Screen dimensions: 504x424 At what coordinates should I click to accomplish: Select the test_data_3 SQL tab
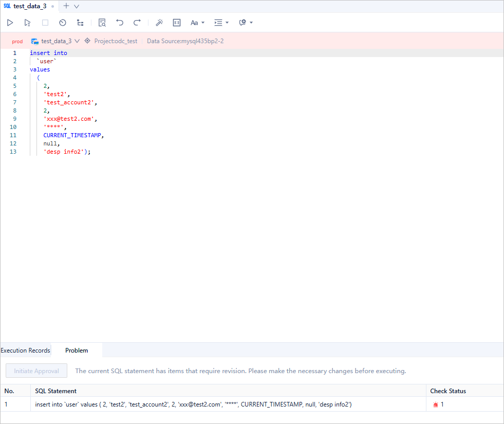pos(29,6)
